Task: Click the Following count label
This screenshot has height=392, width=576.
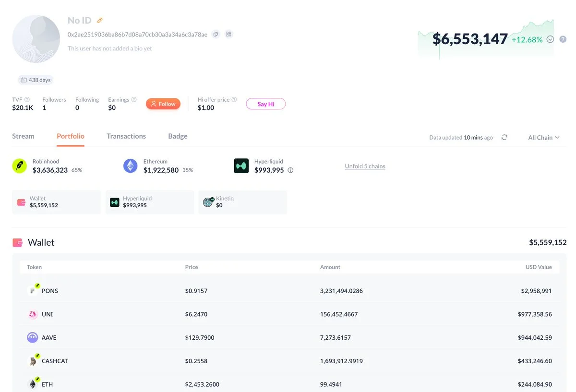Action: pos(87,100)
